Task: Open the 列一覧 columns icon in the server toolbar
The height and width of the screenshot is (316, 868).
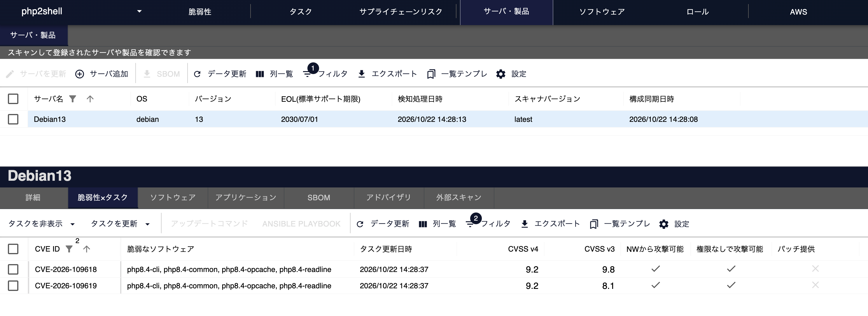Action: click(x=260, y=74)
